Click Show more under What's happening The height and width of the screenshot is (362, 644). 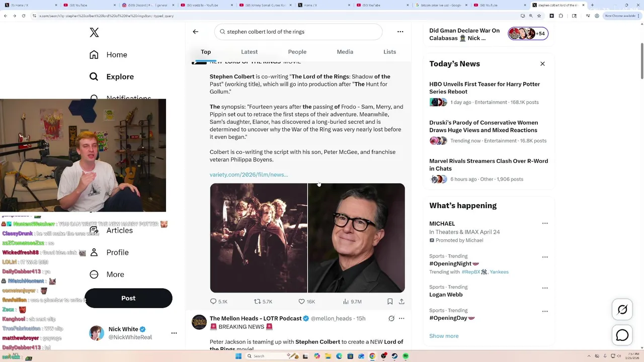(444, 336)
